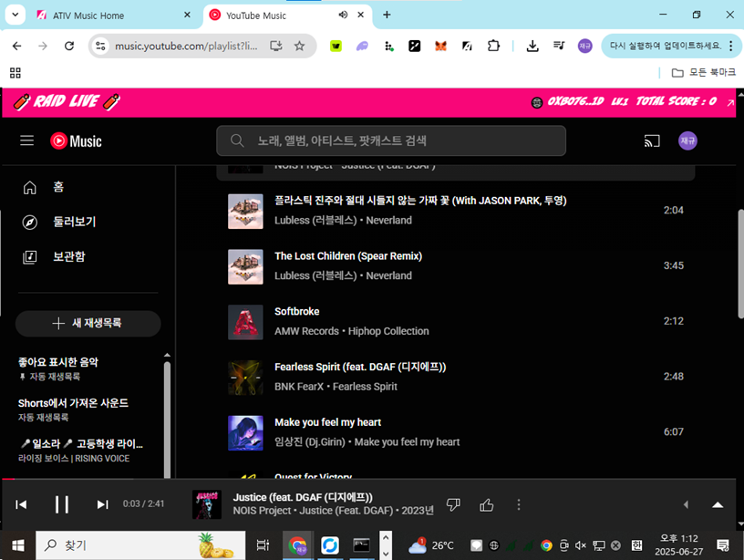Click the YouTube Music logo
744x560 pixels.
76,141
